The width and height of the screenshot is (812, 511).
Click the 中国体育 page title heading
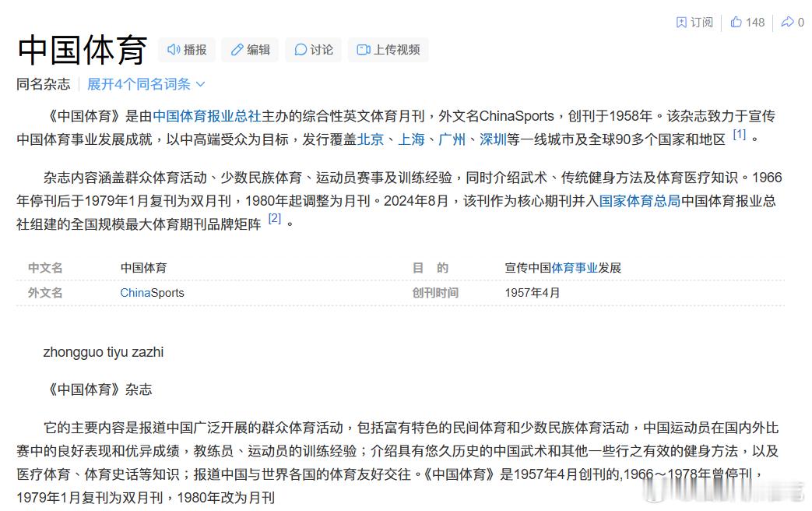pos(80,49)
